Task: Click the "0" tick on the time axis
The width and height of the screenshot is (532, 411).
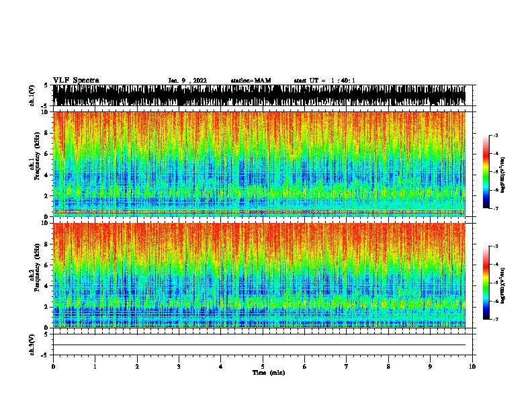Action: point(53,367)
